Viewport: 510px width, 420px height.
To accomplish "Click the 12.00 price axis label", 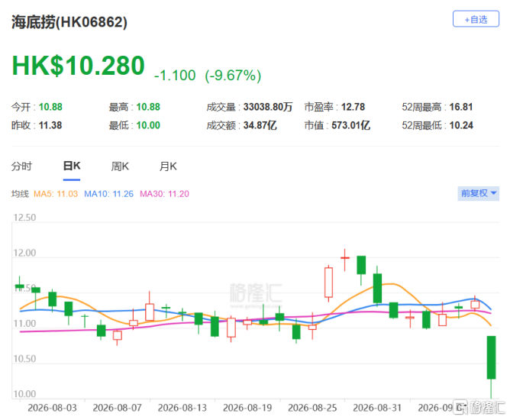I will [x=24, y=253].
